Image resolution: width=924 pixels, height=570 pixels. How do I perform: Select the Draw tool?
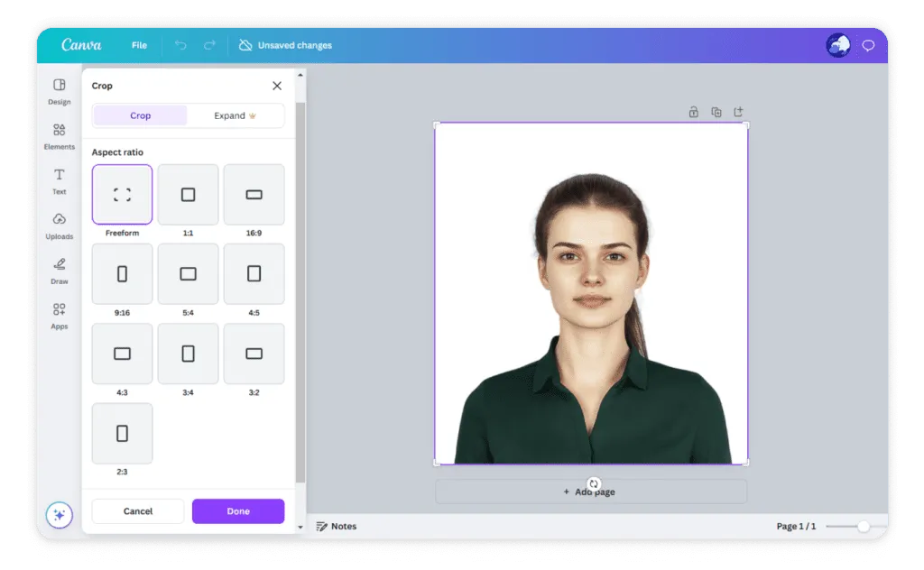[x=60, y=269]
